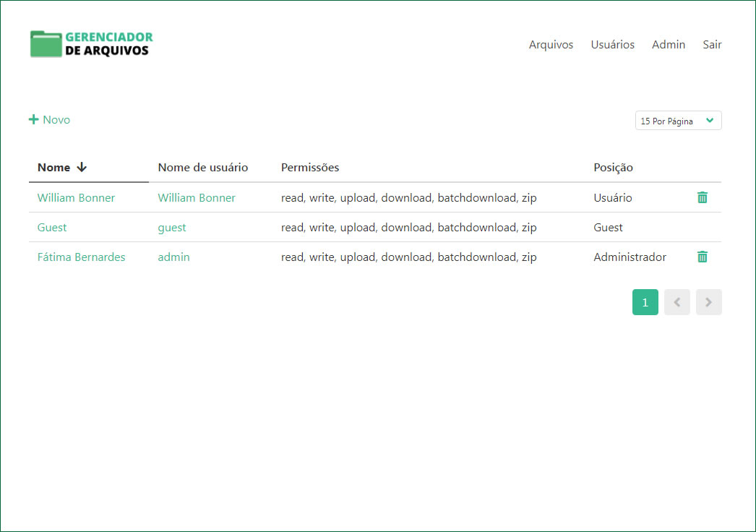Open the Guest name link
The image size is (756, 532).
52,227
